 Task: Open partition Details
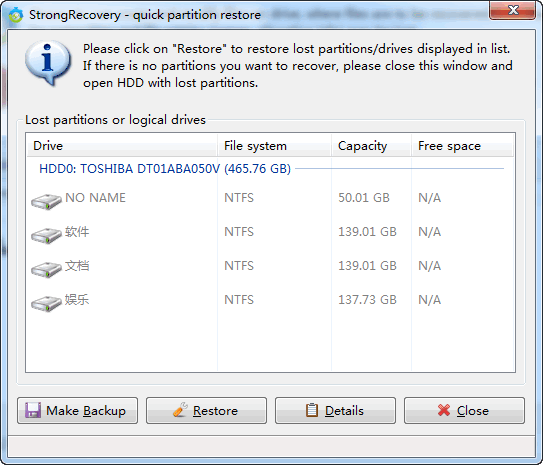click(335, 410)
